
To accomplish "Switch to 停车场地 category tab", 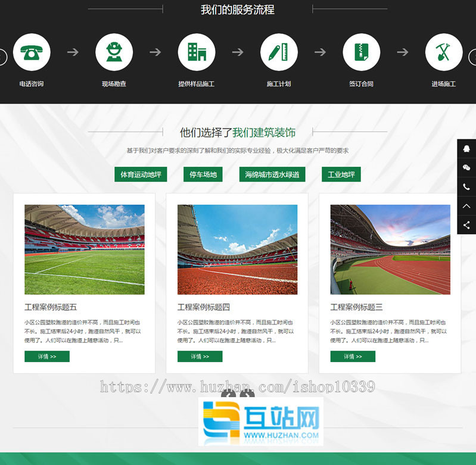I will 203,174.
